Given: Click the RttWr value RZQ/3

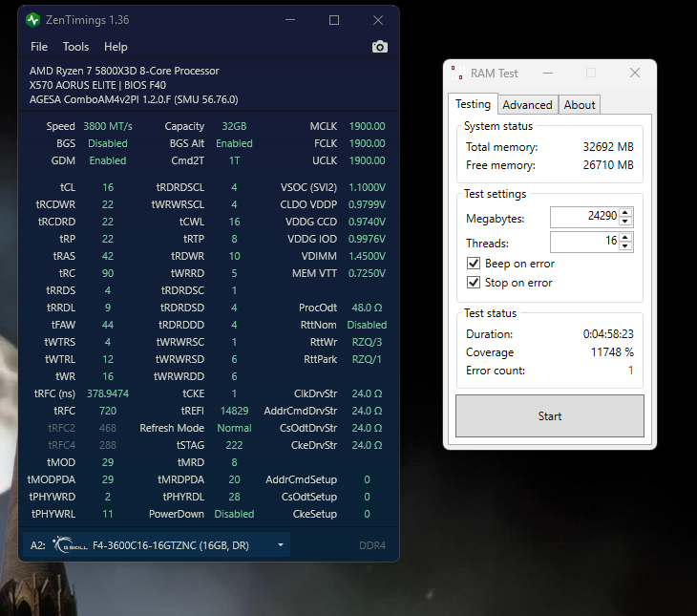Looking at the screenshot, I should pos(367,342).
